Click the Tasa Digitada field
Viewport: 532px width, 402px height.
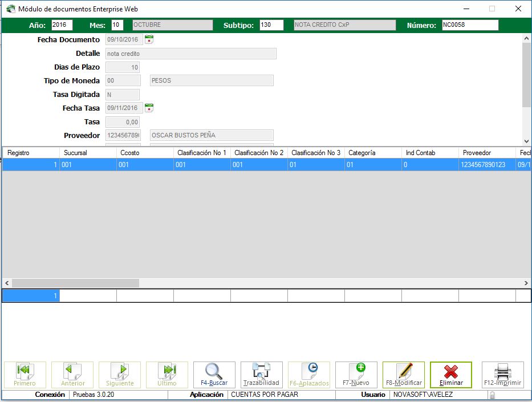123,95
